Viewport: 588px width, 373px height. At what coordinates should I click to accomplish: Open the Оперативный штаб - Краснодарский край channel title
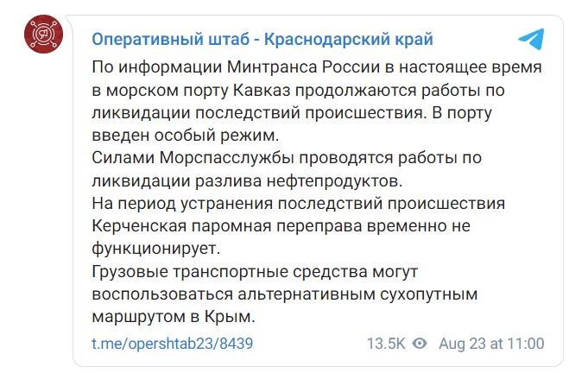[x=262, y=40]
